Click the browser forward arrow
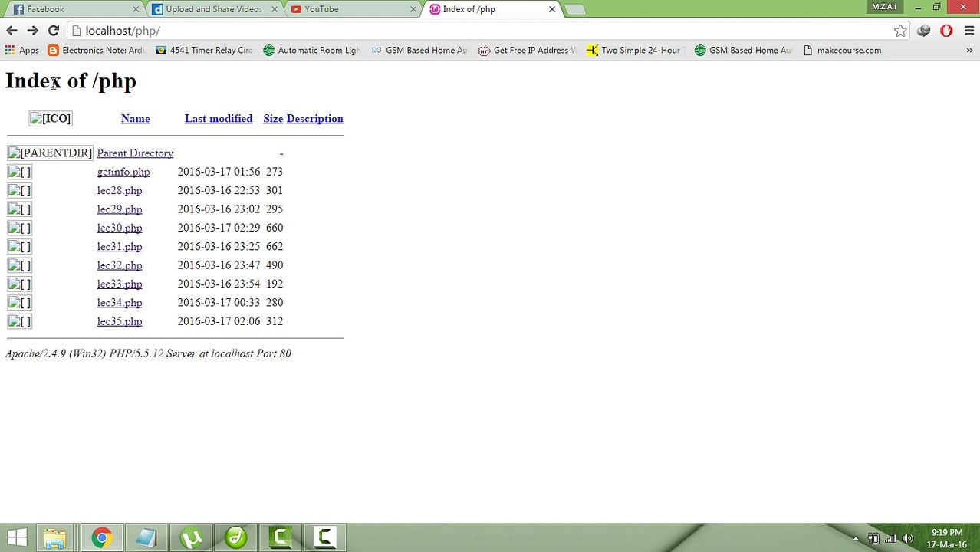The height and width of the screenshot is (552, 980). coord(32,31)
